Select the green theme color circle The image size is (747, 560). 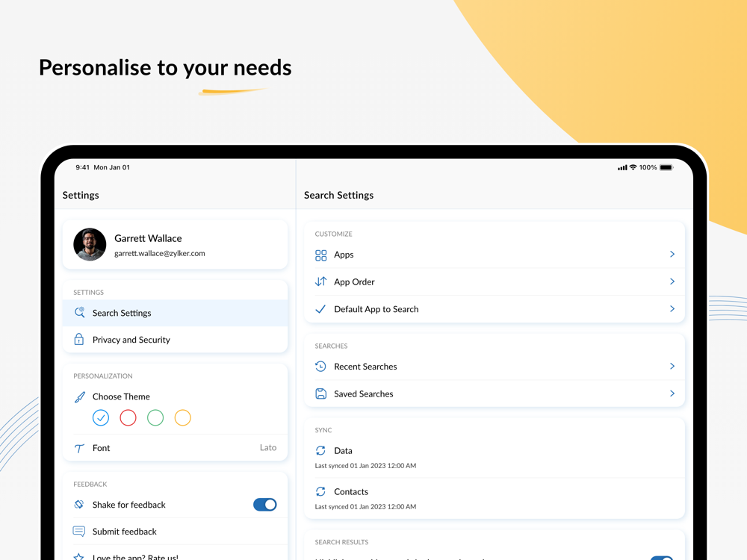155,417
